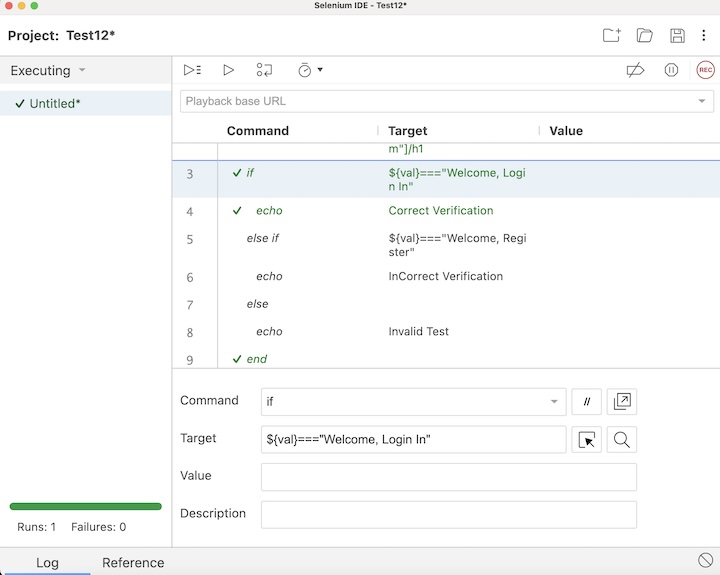Open the three-dot more options menu
This screenshot has height=575, width=720.
704,36
